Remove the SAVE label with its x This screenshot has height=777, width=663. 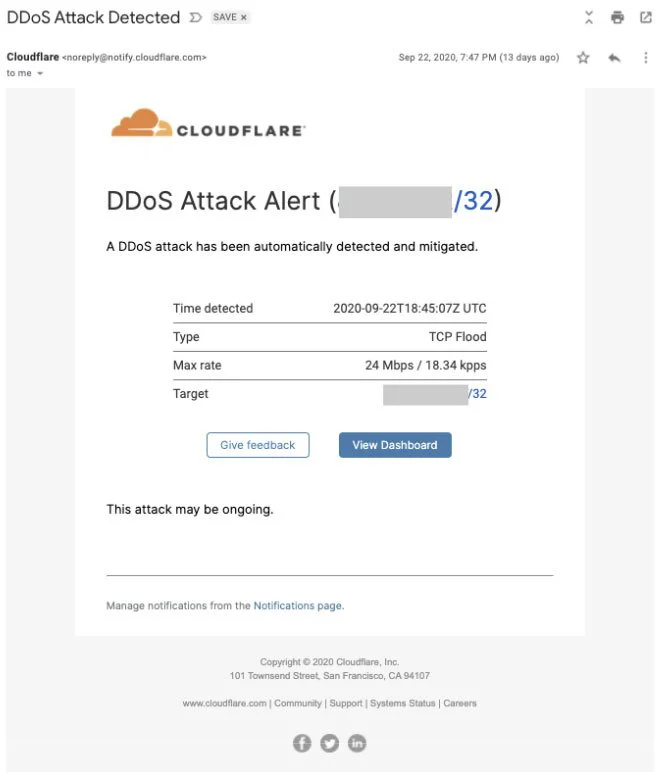tap(243, 17)
